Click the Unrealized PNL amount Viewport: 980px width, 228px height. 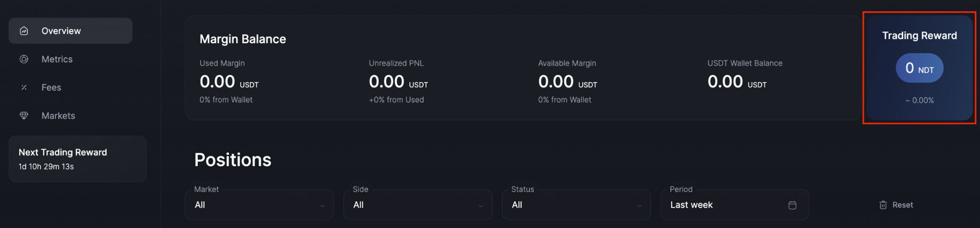[x=387, y=82]
